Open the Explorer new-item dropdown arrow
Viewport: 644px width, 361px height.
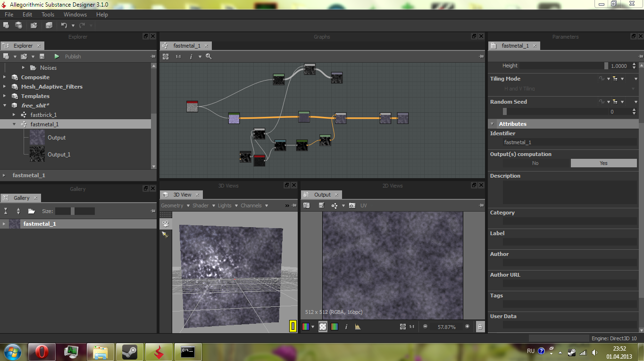tap(15, 57)
